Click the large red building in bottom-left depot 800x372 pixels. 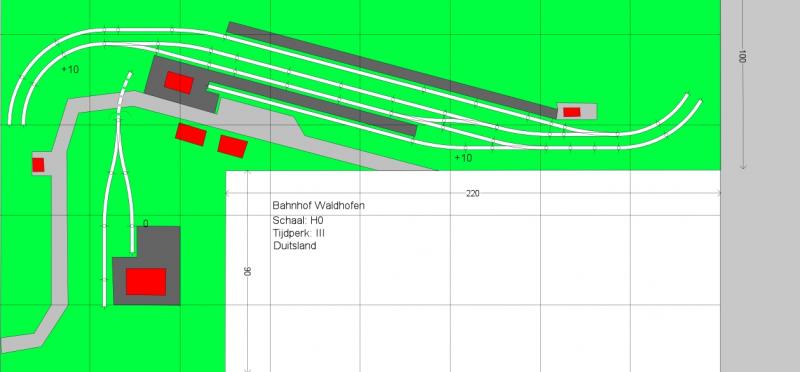146,282
